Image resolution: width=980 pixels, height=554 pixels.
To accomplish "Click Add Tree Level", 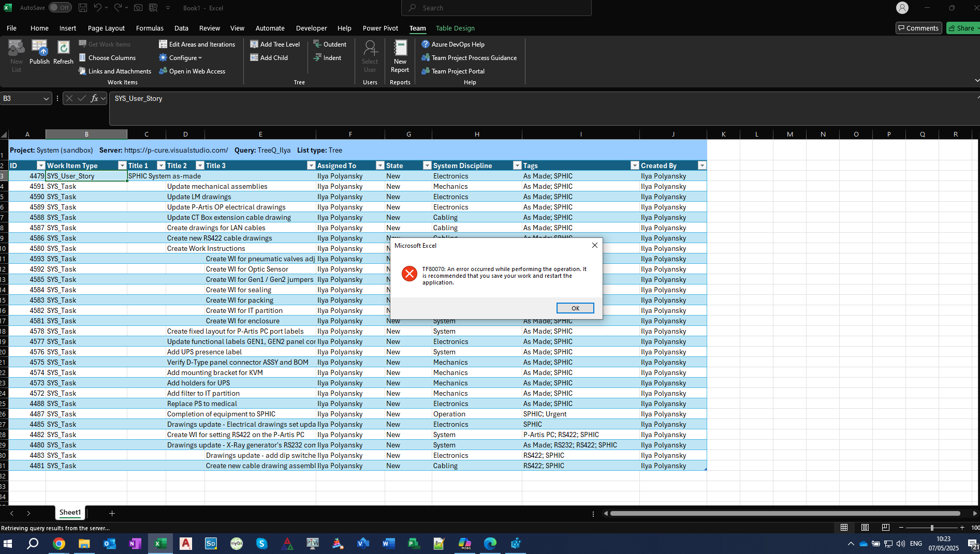I will click(x=275, y=44).
